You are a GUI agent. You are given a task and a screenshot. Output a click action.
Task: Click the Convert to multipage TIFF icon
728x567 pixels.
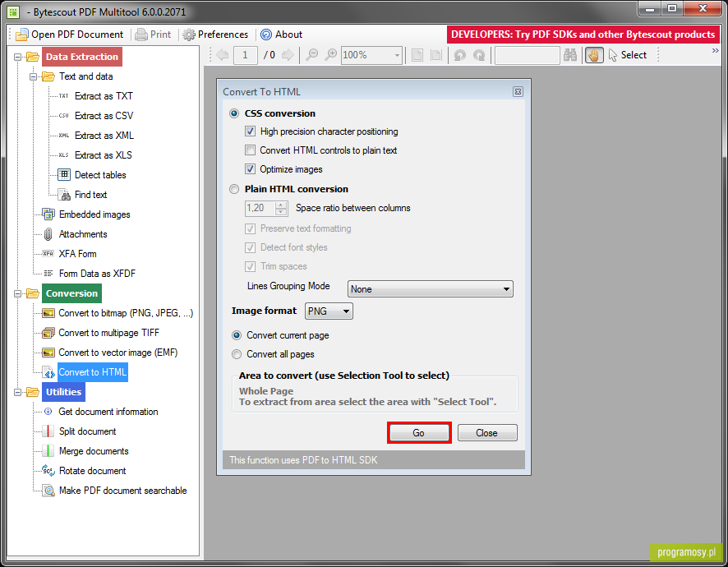pyautogui.click(x=48, y=333)
